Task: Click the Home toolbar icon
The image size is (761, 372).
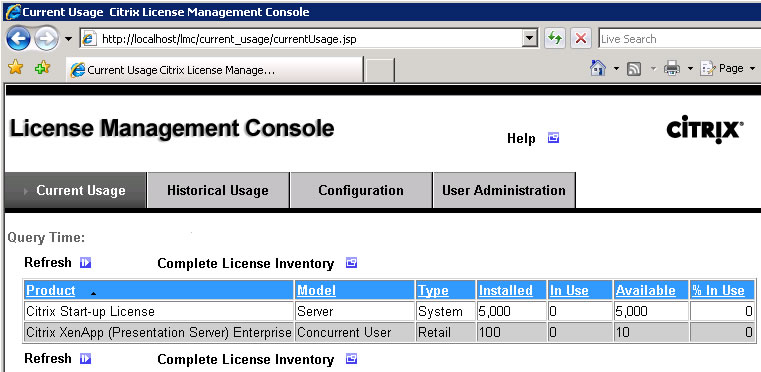Action: pyautogui.click(x=598, y=68)
